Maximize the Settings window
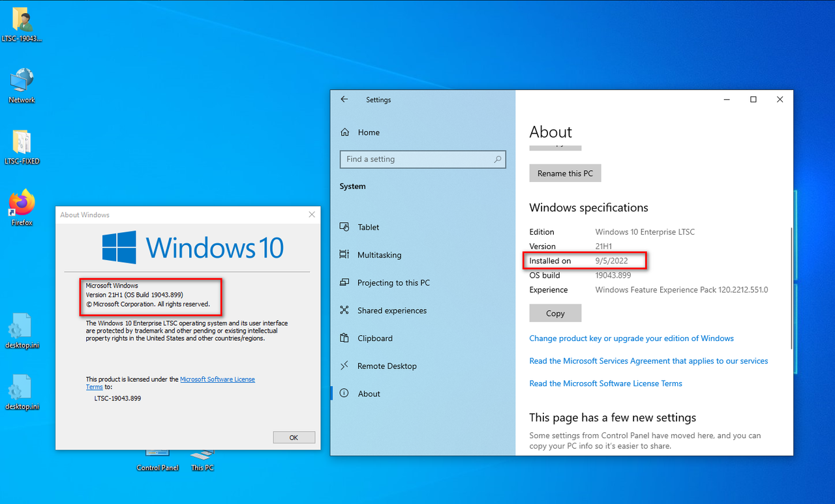835x504 pixels. point(753,100)
